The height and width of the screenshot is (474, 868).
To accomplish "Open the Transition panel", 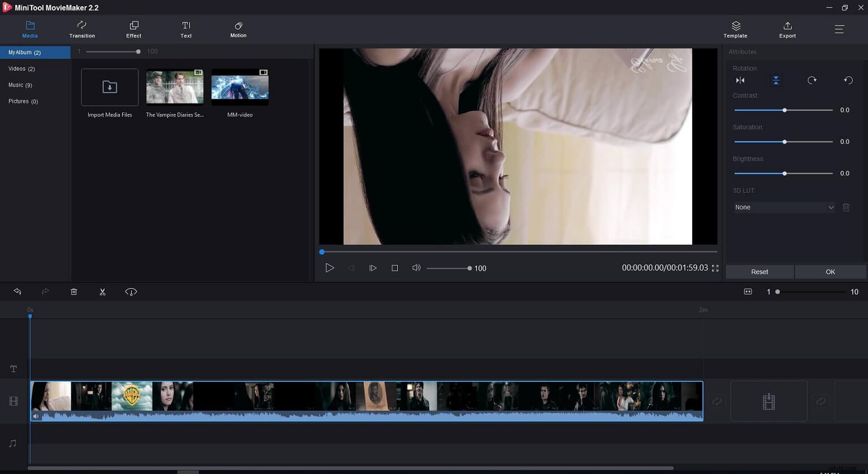I will 81,29.
